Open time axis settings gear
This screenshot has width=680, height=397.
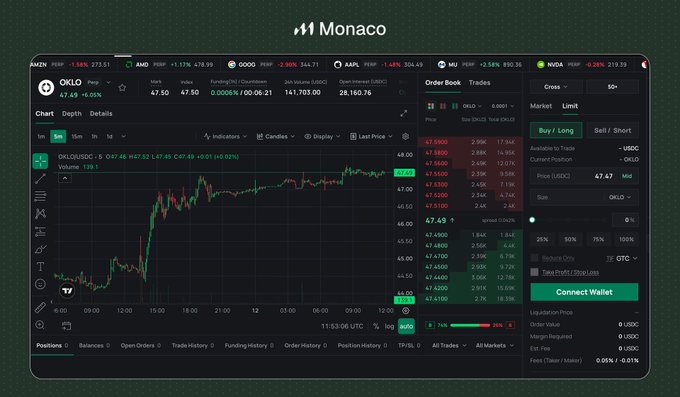[x=405, y=311]
